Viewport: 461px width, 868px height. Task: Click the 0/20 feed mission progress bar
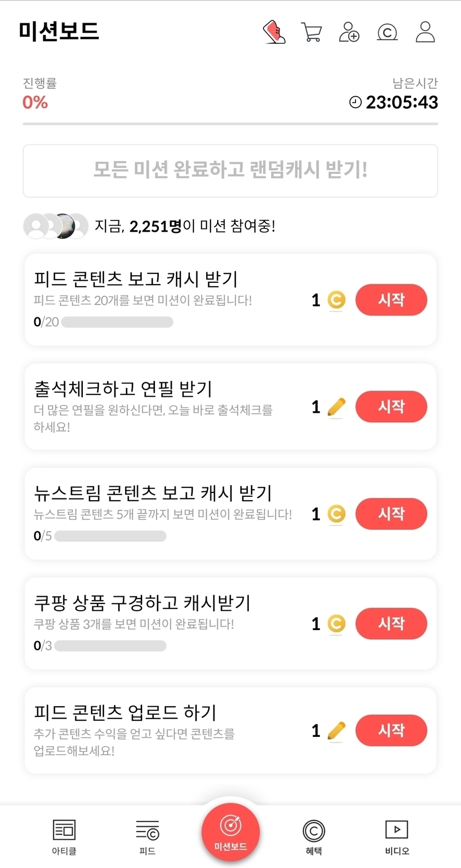117,322
